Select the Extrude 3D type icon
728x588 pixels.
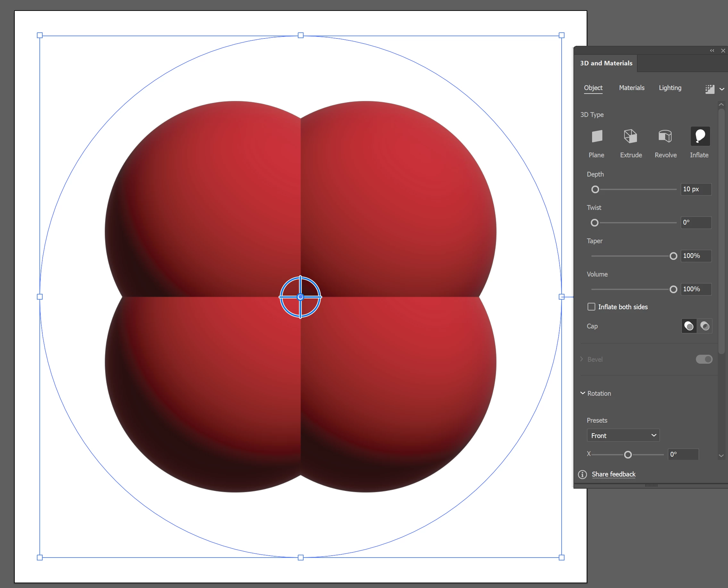(631, 137)
